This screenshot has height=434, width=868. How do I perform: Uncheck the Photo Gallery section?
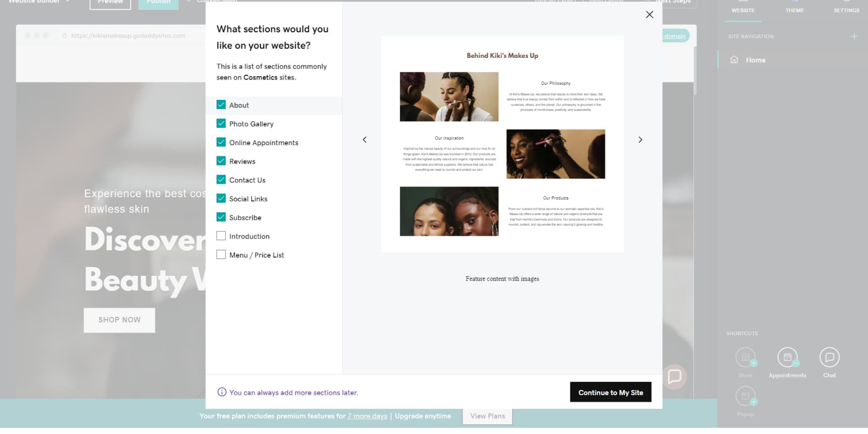(x=221, y=123)
